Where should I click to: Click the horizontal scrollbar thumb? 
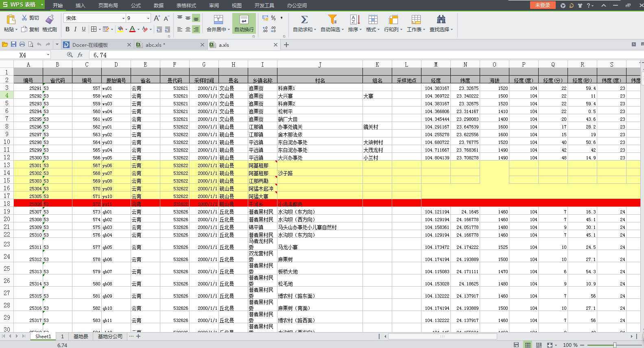(x=442, y=336)
